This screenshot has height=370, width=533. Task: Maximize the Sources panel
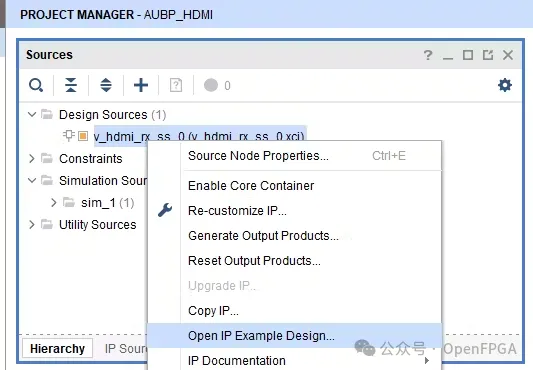pyautogui.click(x=468, y=55)
